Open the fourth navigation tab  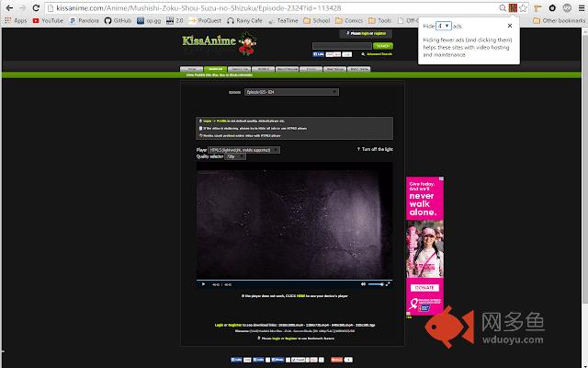tap(264, 69)
